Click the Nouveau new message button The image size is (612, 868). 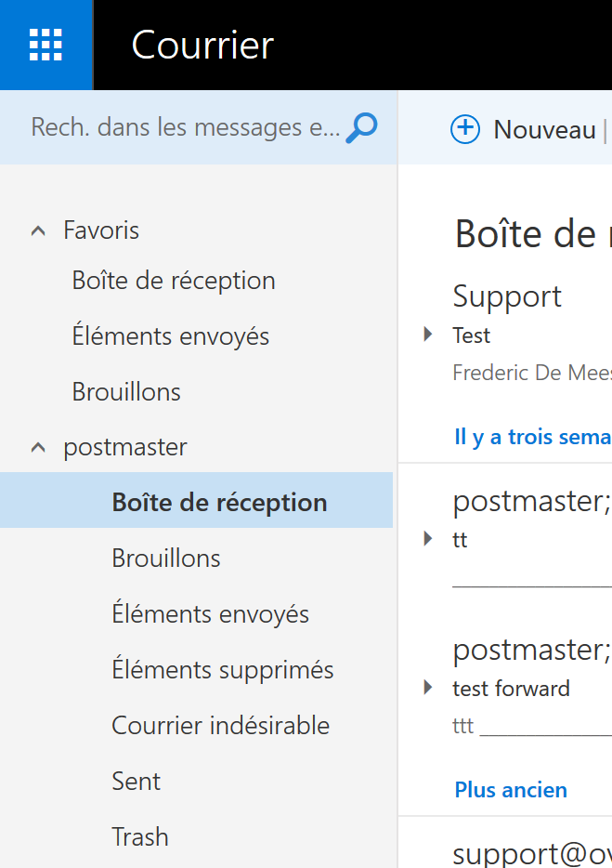coord(544,129)
